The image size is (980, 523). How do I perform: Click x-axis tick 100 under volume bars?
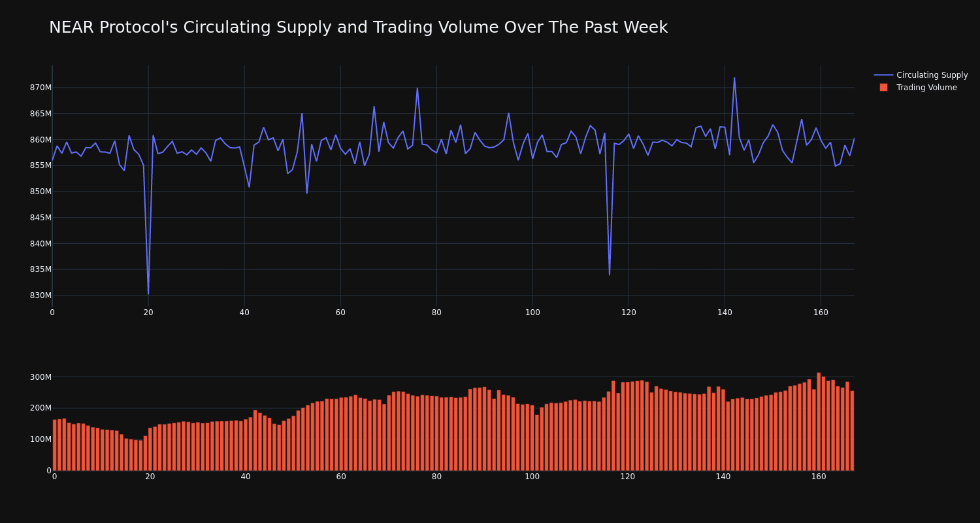(x=532, y=477)
